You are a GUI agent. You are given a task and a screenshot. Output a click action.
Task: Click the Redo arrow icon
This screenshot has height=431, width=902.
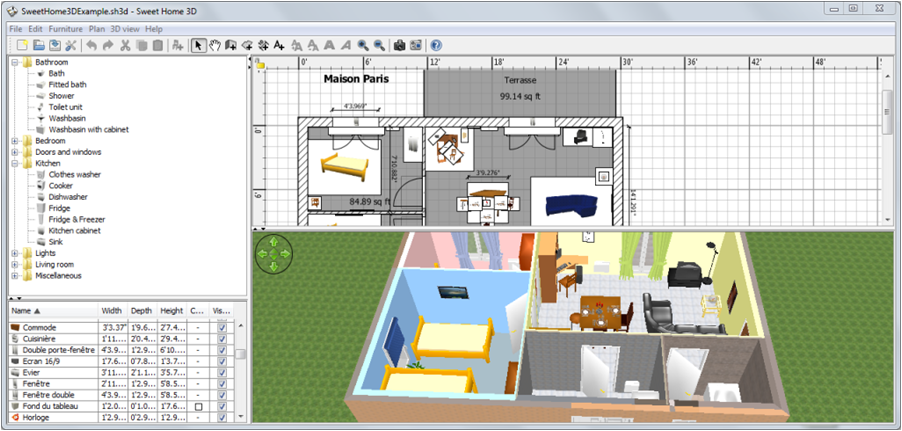(x=108, y=45)
